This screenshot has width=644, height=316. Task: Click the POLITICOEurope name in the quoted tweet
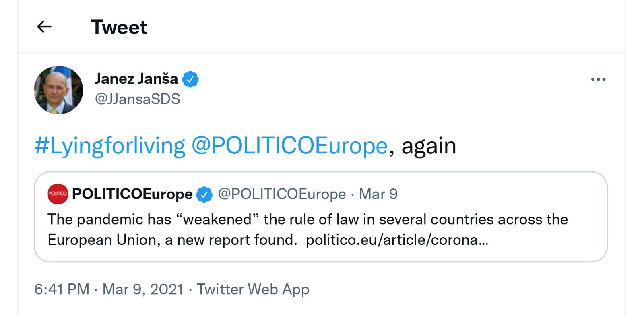point(132,194)
